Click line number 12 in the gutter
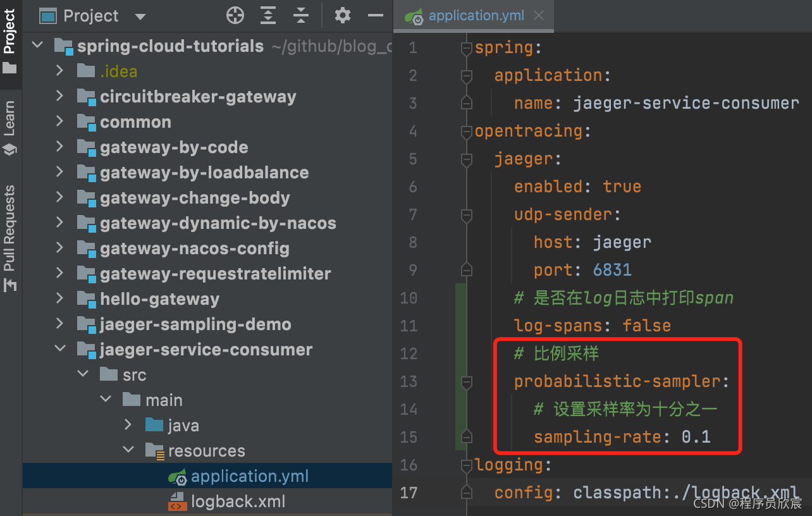 point(409,353)
